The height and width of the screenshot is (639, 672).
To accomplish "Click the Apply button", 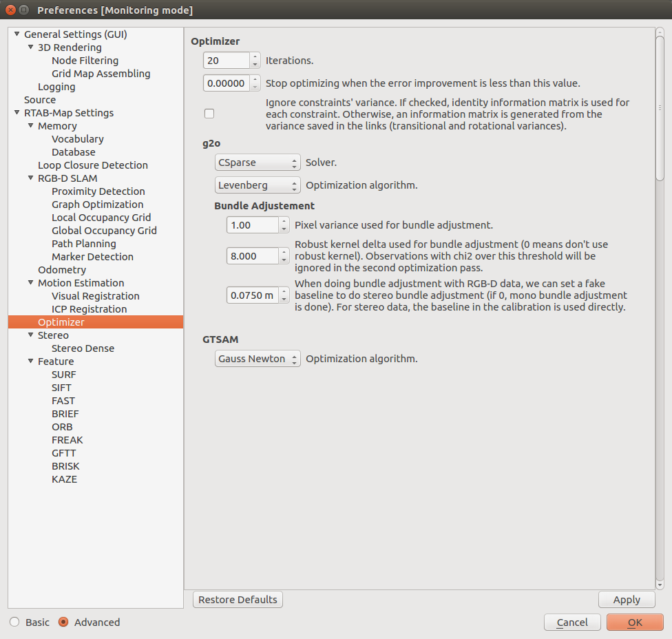I will click(627, 600).
